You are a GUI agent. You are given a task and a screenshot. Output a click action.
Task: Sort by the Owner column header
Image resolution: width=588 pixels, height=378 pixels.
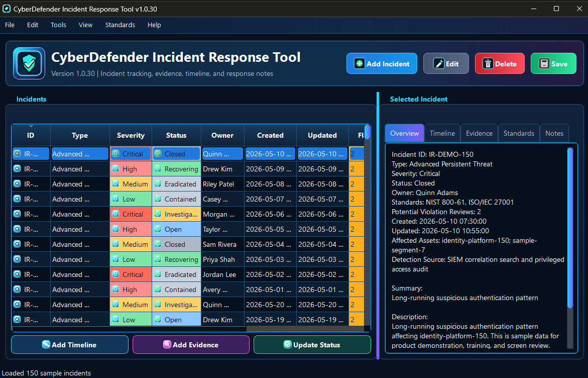(222, 135)
